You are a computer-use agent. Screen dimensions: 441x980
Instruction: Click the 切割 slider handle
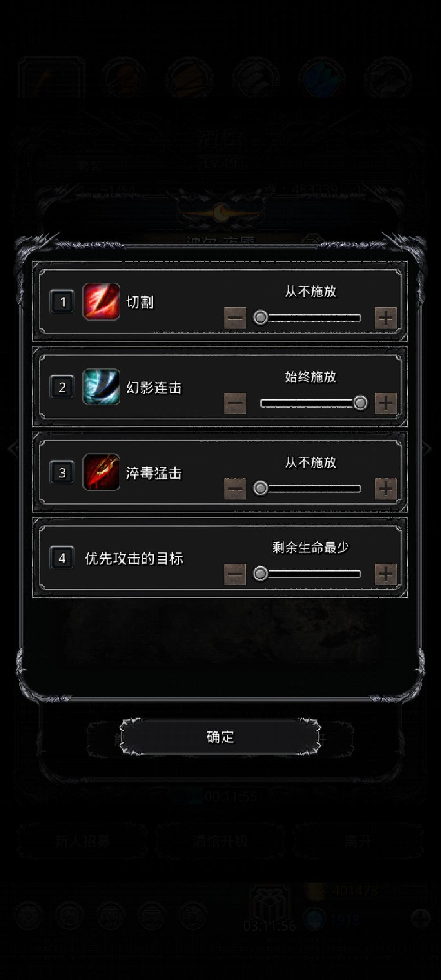[x=261, y=318]
